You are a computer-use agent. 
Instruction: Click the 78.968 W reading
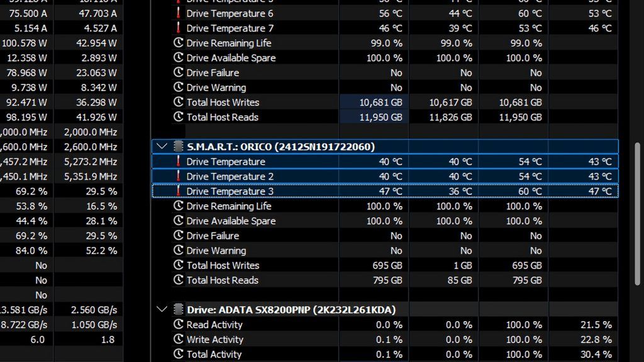(26, 73)
